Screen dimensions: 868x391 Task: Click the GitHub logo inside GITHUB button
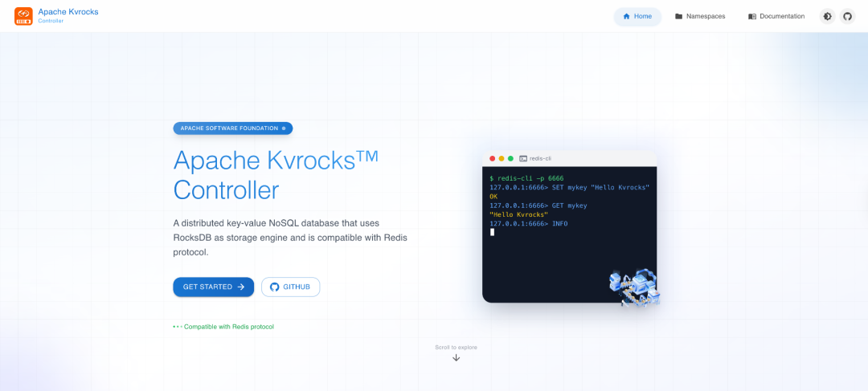click(x=274, y=287)
